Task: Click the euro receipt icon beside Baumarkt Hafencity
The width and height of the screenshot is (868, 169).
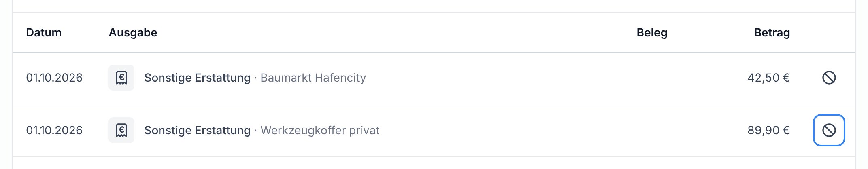Action: pyautogui.click(x=121, y=78)
